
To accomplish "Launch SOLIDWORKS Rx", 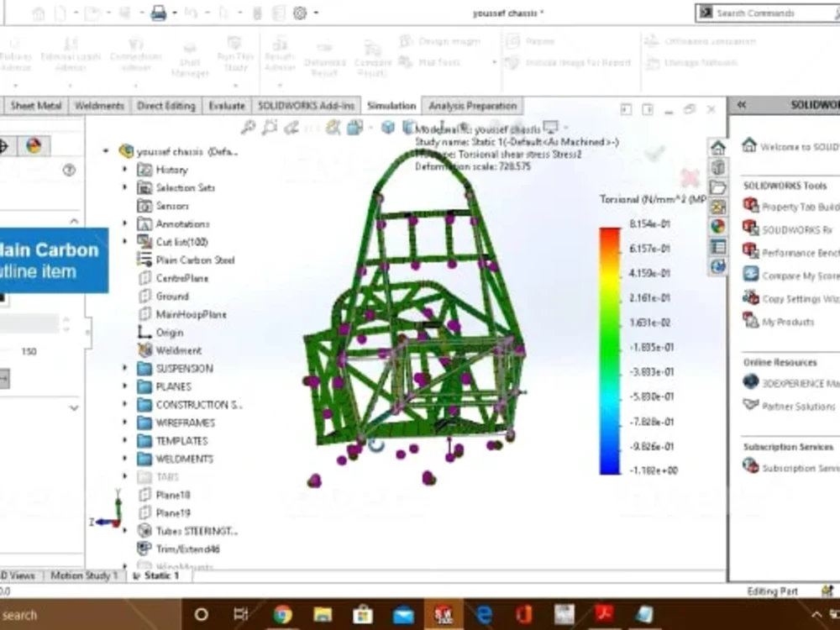I will (783, 227).
